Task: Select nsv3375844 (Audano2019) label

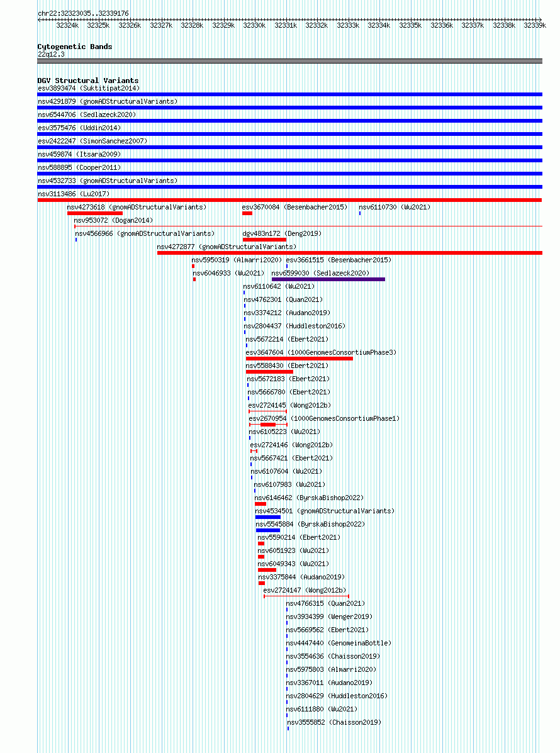Action: 301,577
